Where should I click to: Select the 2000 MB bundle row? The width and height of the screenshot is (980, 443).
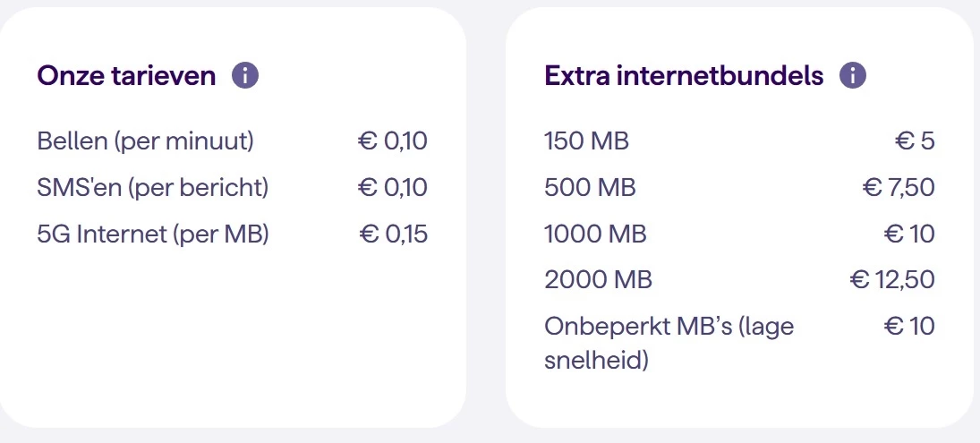point(739,279)
